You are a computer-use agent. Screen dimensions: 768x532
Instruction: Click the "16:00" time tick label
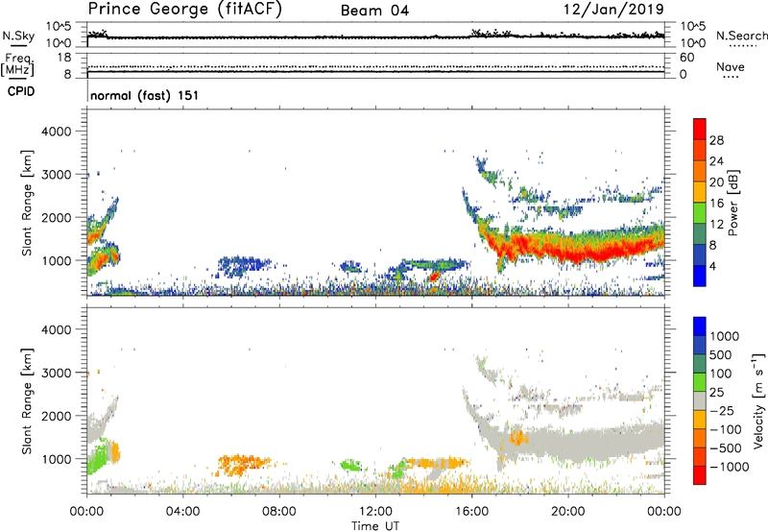[x=471, y=512]
